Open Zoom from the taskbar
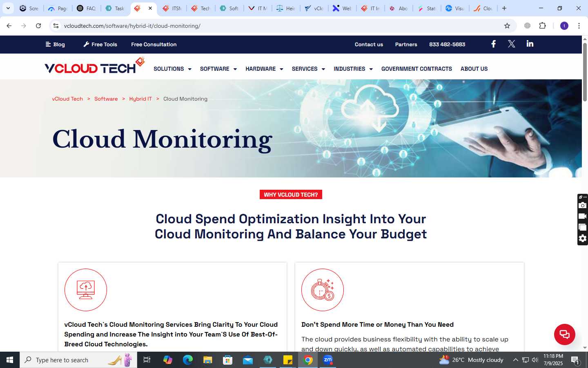The width and height of the screenshot is (588, 368). coord(328,360)
